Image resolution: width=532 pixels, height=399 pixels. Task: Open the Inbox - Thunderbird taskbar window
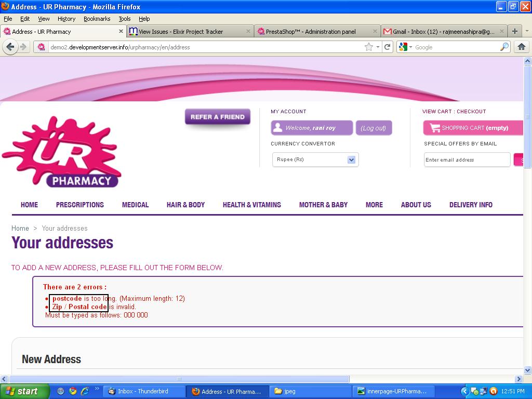click(143, 391)
